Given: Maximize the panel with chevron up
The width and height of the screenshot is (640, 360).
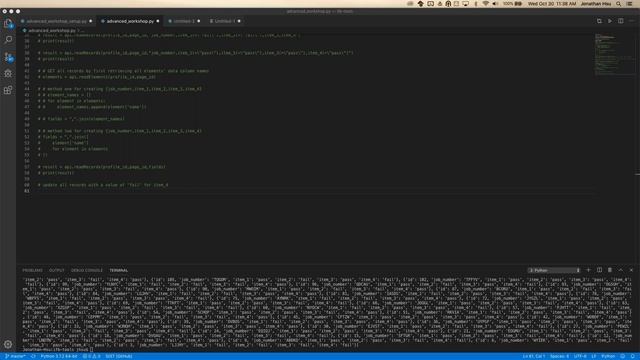Looking at the screenshot, I should [x=620, y=270].
